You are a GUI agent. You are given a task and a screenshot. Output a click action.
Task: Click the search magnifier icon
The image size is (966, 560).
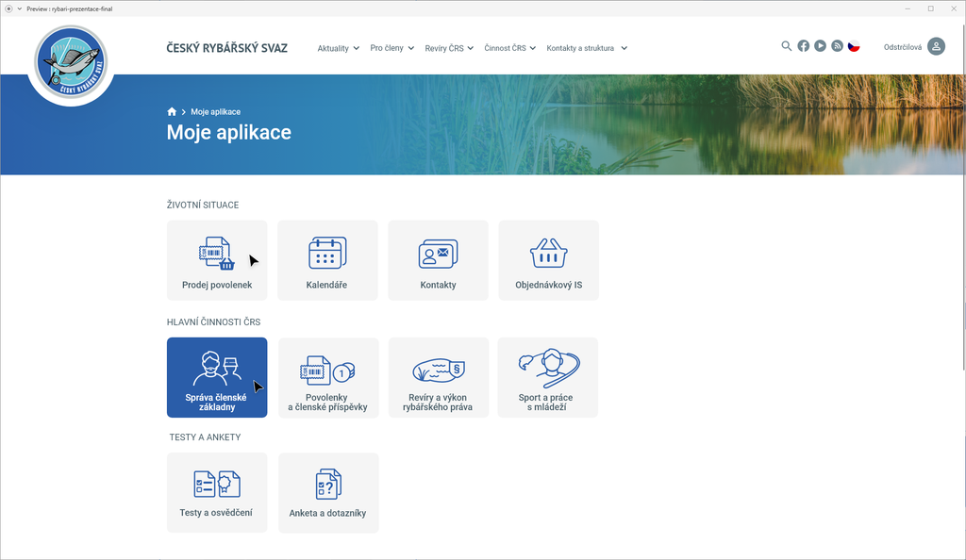pos(787,46)
